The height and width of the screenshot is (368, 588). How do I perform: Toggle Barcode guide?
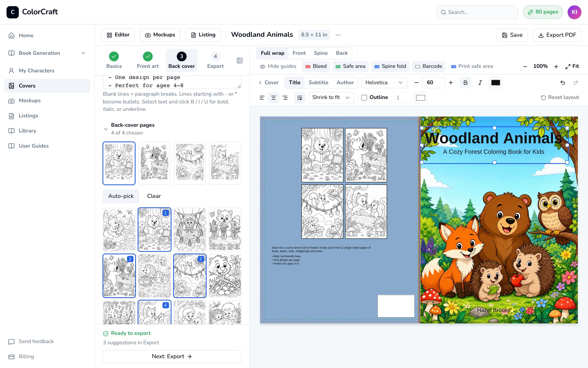point(429,66)
